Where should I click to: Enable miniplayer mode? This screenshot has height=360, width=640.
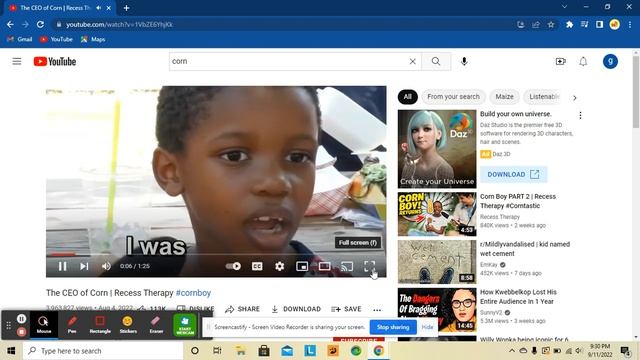(x=302, y=266)
